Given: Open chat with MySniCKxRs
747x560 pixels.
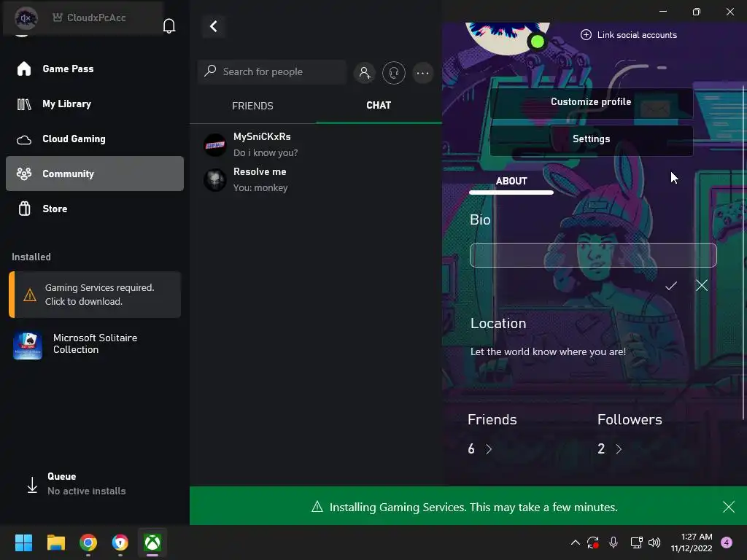Looking at the screenshot, I should (x=315, y=144).
